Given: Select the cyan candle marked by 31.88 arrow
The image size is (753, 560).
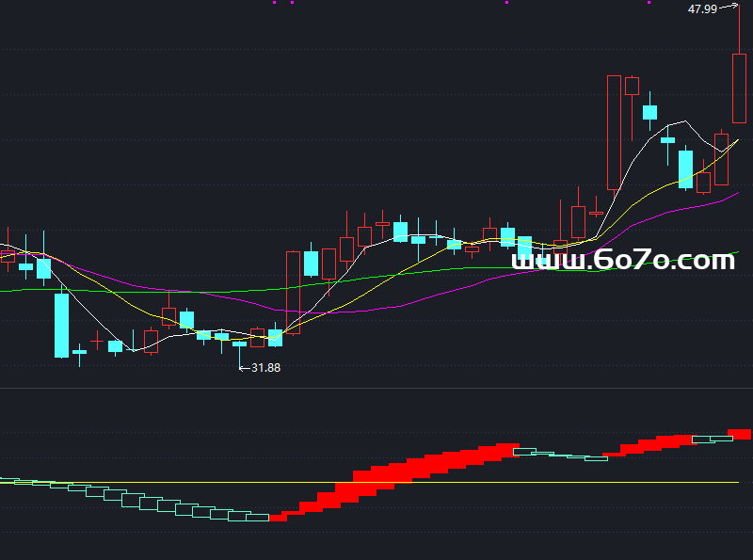Looking at the screenshot, I should [239, 344].
